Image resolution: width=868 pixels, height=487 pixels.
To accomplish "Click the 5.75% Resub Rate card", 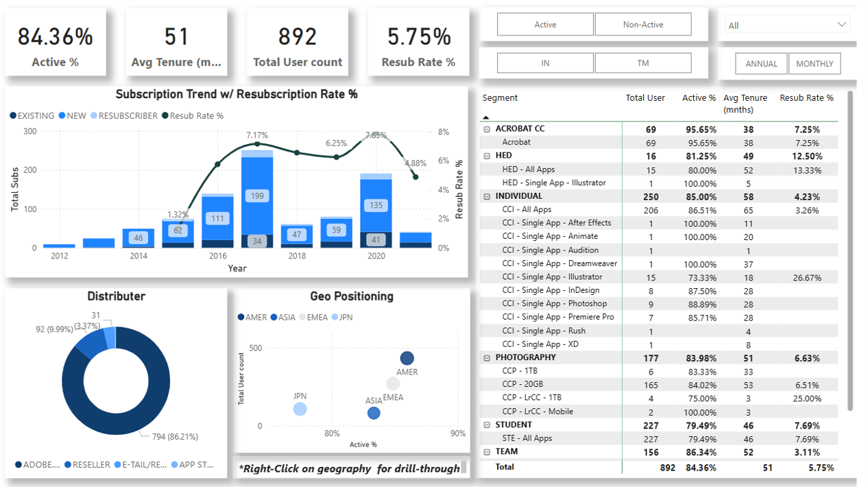I will 418,42.
